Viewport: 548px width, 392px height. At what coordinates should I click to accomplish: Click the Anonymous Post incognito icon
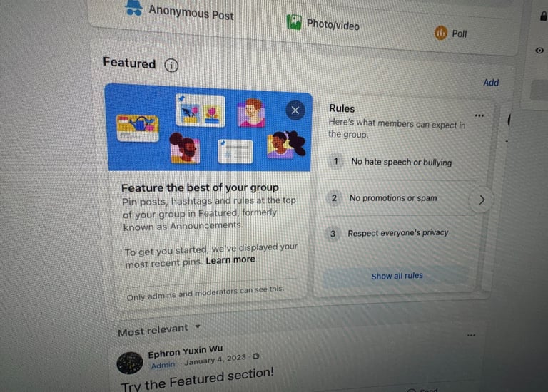coord(134,8)
